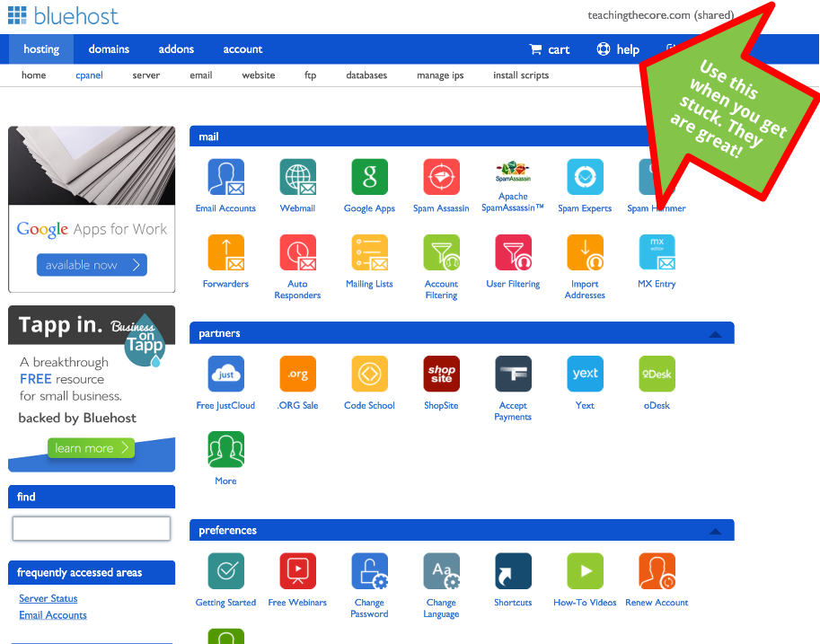Viewport: 820px width, 644px height.
Task: Open the help link in the navbar
Action: tap(618, 49)
